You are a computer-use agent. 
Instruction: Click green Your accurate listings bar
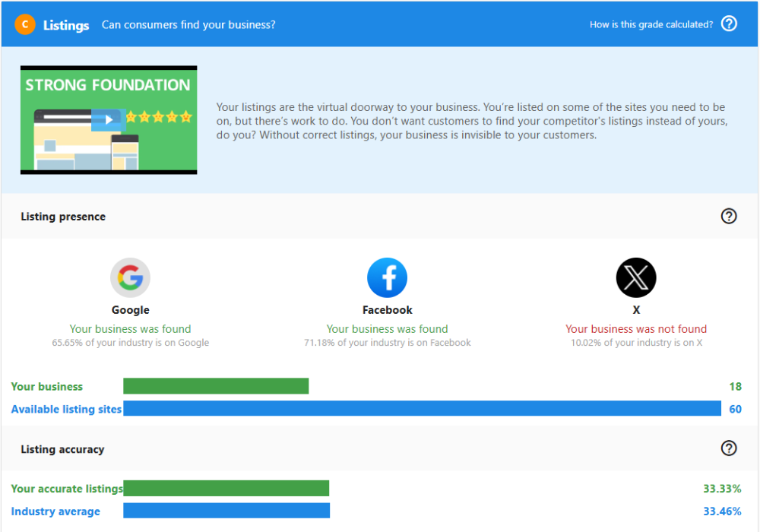[x=226, y=488]
